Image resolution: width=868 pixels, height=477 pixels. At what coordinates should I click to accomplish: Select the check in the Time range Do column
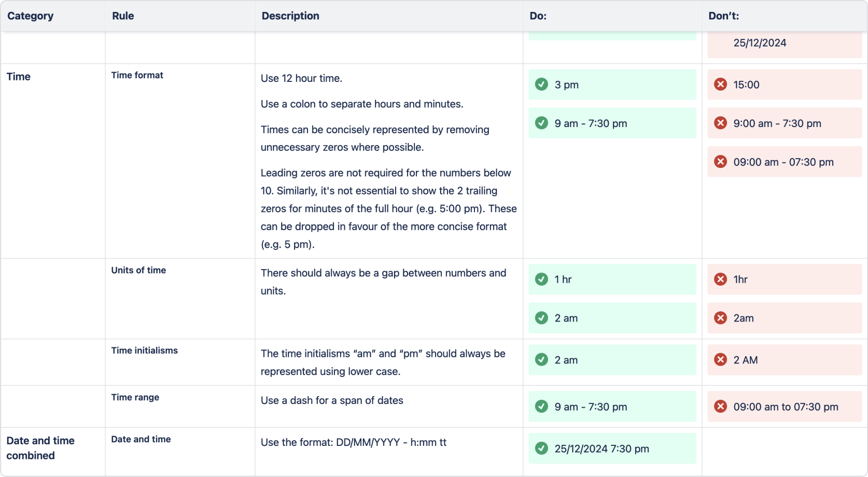(x=542, y=407)
